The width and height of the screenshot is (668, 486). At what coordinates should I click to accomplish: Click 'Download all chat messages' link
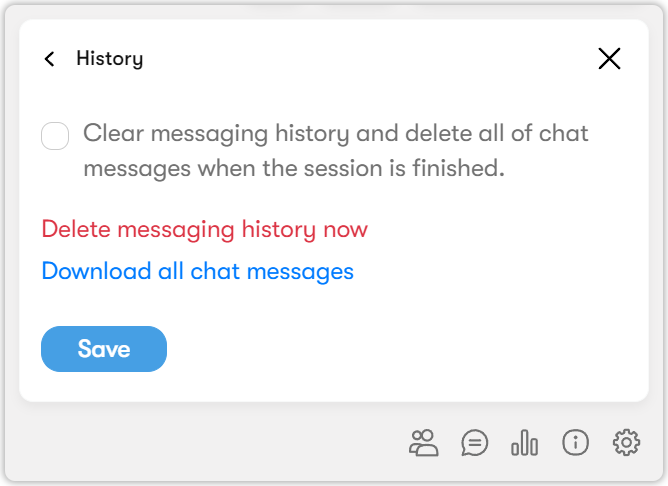pos(197,271)
